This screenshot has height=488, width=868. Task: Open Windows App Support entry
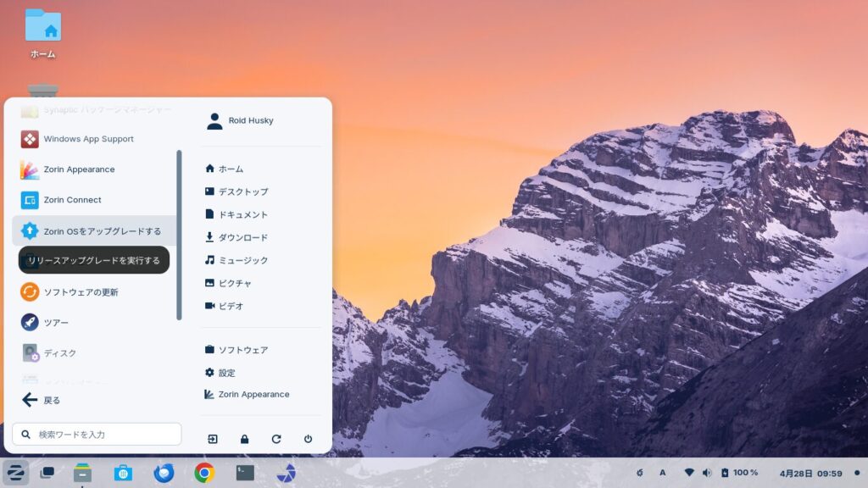pos(88,139)
